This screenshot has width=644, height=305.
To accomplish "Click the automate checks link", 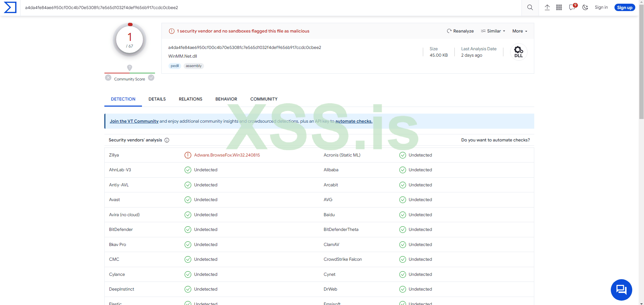I will (354, 121).
